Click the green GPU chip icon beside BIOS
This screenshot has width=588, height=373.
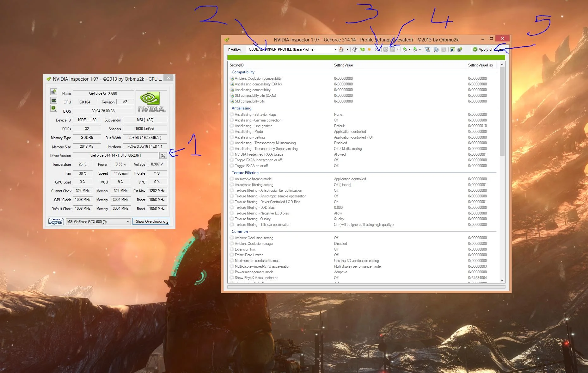[x=54, y=109]
